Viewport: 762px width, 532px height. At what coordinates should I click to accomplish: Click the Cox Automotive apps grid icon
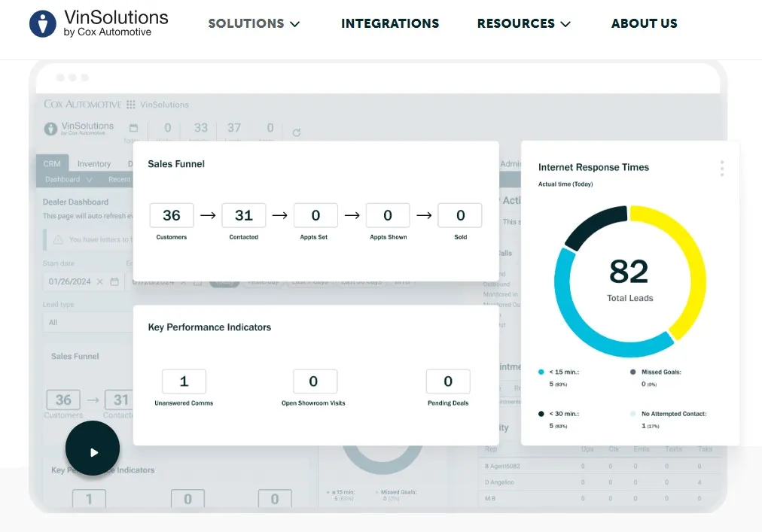[x=131, y=105]
